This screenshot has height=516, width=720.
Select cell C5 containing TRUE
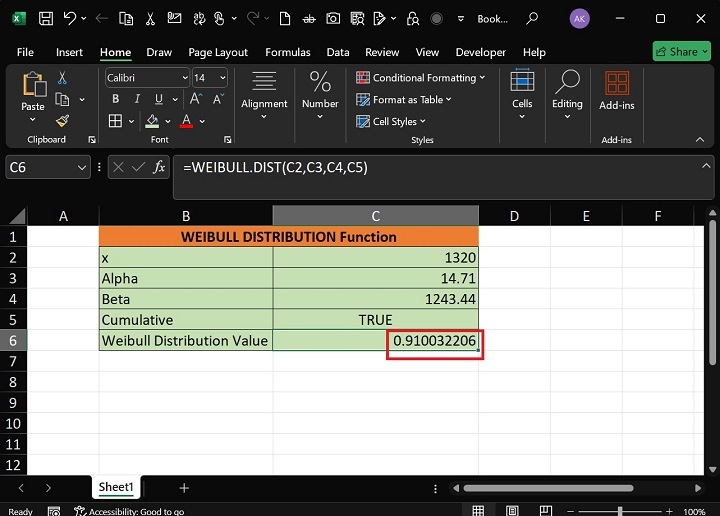pyautogui.click(x=375, y=320)
